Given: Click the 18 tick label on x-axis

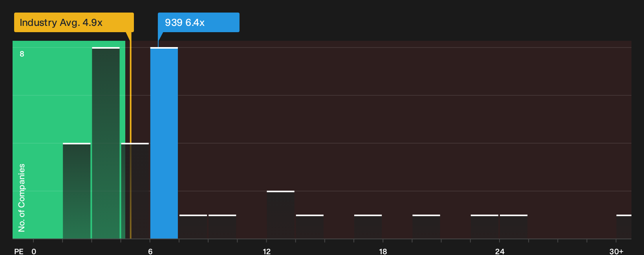Looking at the screenshot, I should [x=383, y=251].
